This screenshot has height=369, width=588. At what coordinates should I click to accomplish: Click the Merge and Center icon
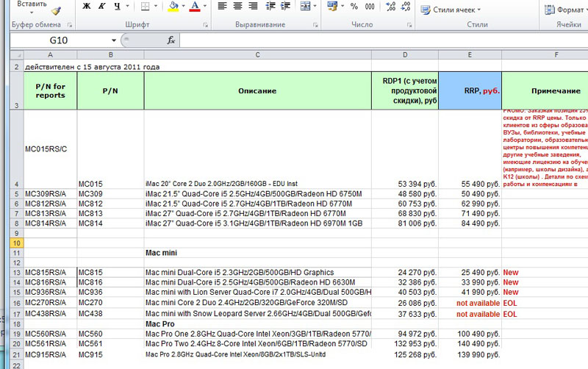(x=305, y=6)
